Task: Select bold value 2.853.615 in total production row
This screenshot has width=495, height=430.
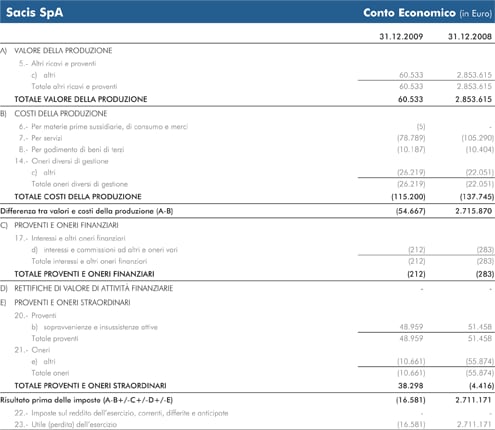Action: 474,99
